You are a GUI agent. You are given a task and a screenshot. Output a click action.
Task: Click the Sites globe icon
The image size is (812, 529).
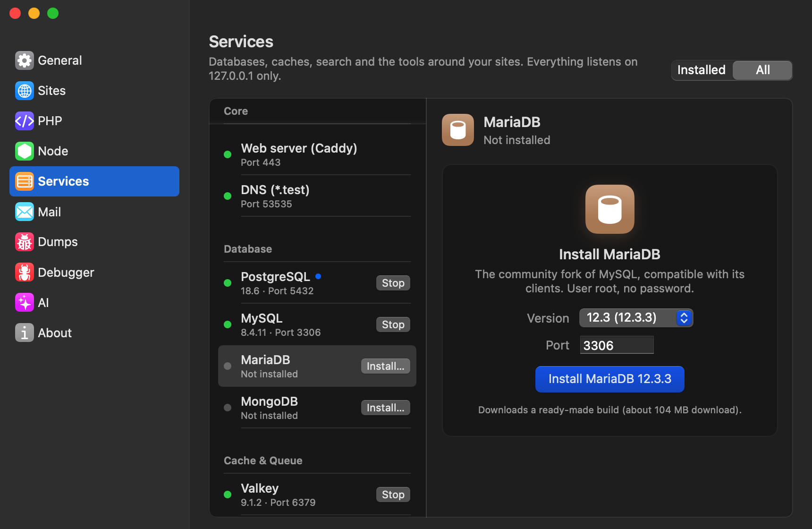tap(25, 91)
